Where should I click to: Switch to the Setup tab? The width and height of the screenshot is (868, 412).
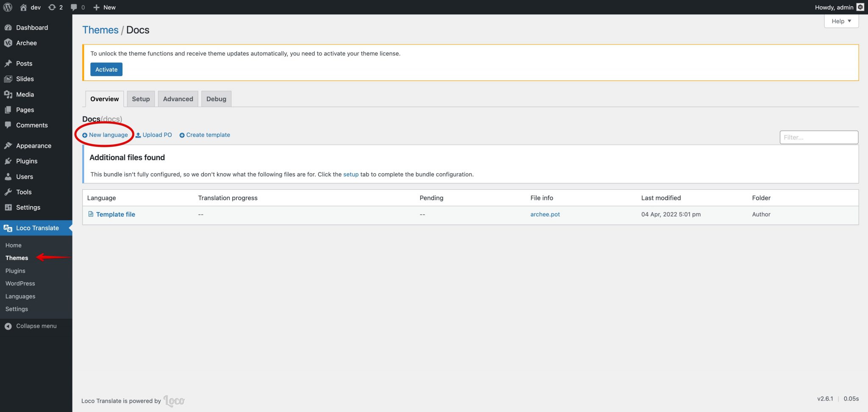tap(141, 99)
